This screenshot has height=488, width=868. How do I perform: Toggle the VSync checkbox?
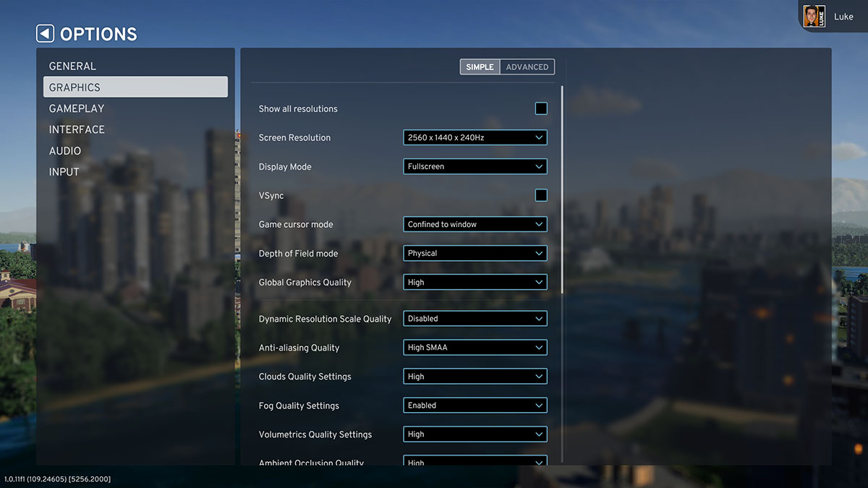click(x=541, y=195)
